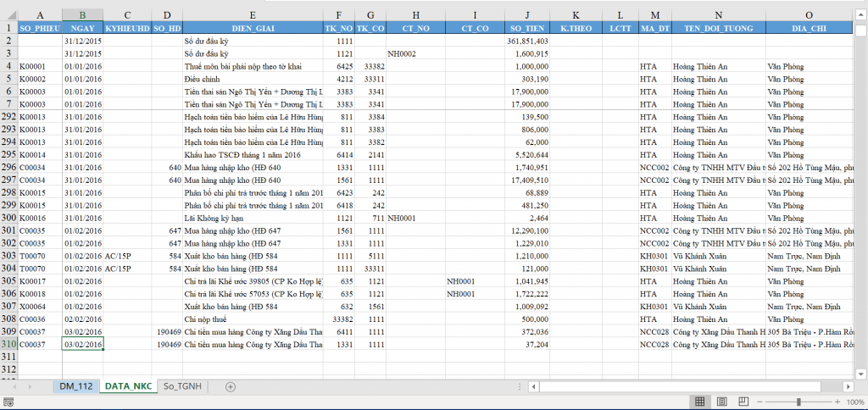868x410 pixels.
Task: Select row 300 header
Action: (8, 218)
